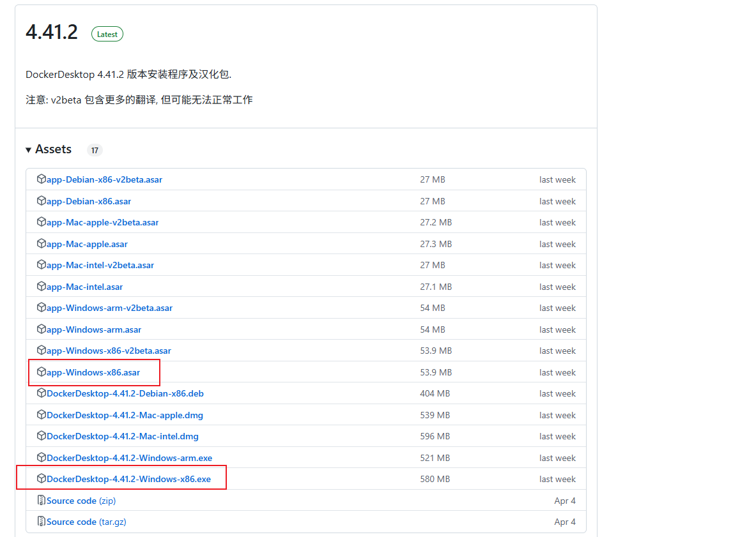Viewport: 756px width, 537px height.
Task: Collapse the Assets section triangle
Action: (29, 150)
